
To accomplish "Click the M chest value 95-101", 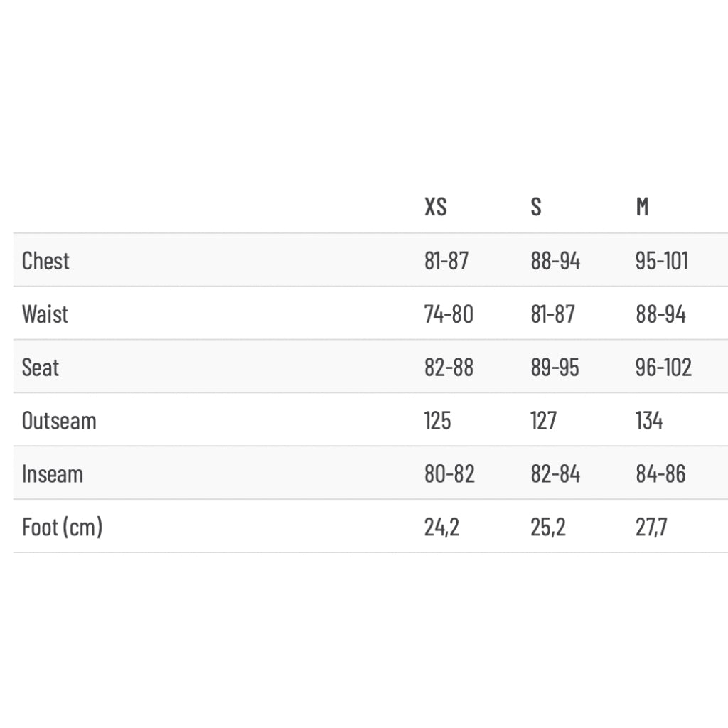I will point(661,261).
